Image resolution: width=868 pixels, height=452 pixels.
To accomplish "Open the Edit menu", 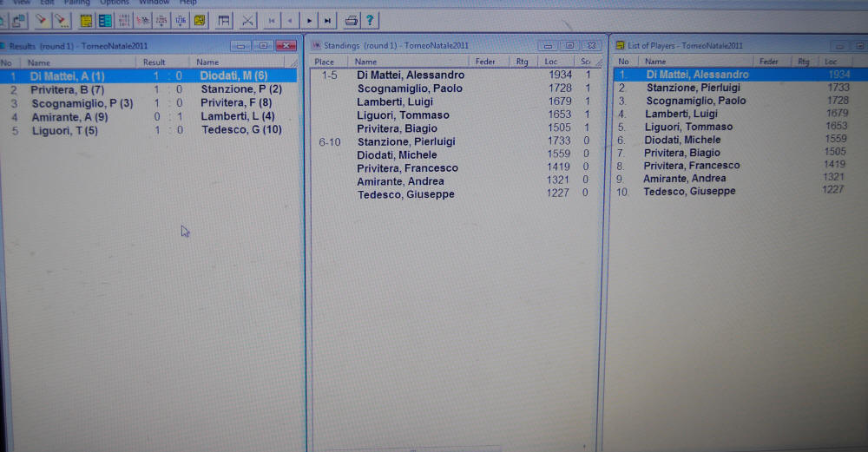I will pyautogui.click(x=47, y=3).
